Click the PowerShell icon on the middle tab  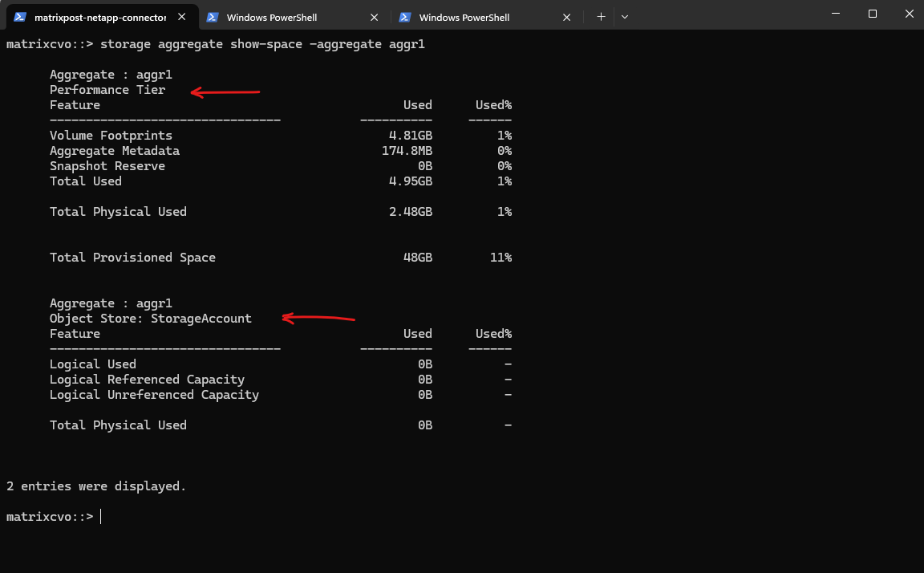coord(213,17)
